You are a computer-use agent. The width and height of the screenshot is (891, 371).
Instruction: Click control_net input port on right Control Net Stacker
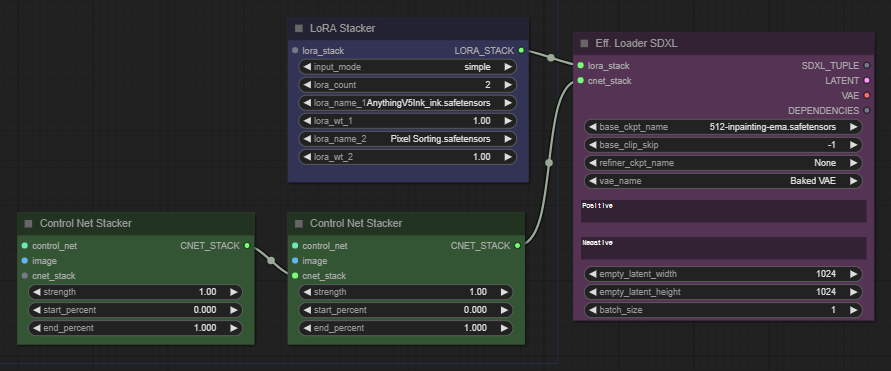pyautogui.click(x=295, y=246)
